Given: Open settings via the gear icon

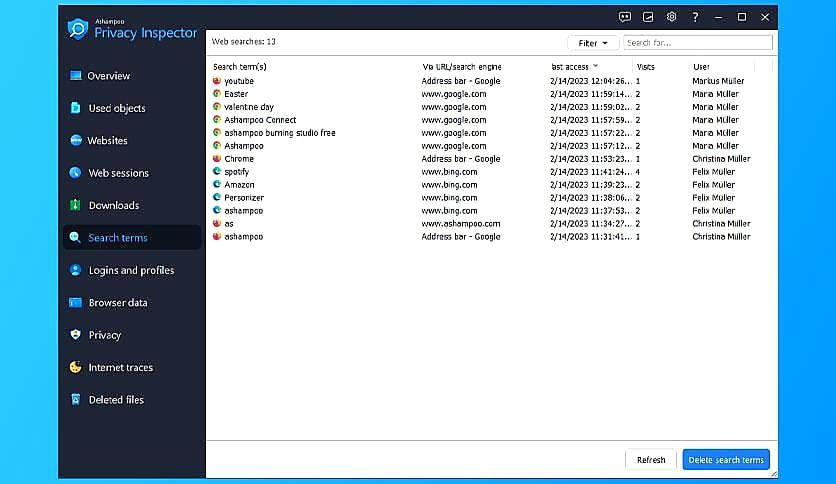Looking at the screenshot, I should tap(672, 17).
